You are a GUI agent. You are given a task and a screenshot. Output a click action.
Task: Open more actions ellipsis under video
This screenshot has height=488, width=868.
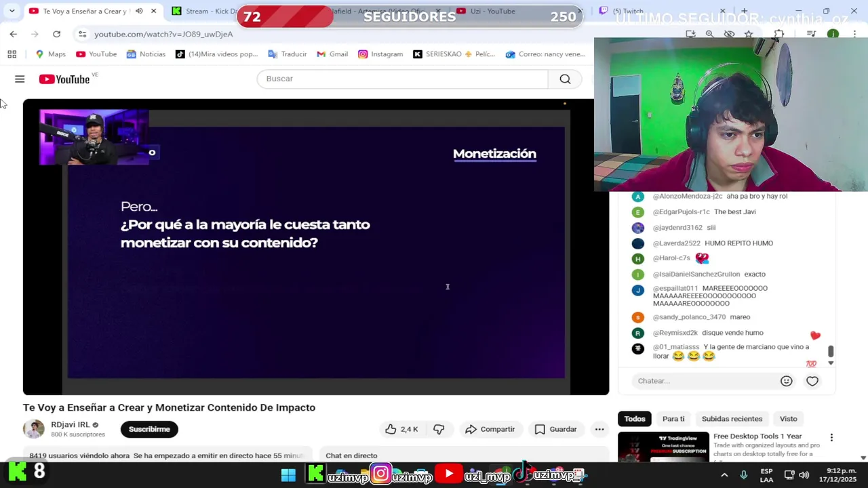coord(599,429)
